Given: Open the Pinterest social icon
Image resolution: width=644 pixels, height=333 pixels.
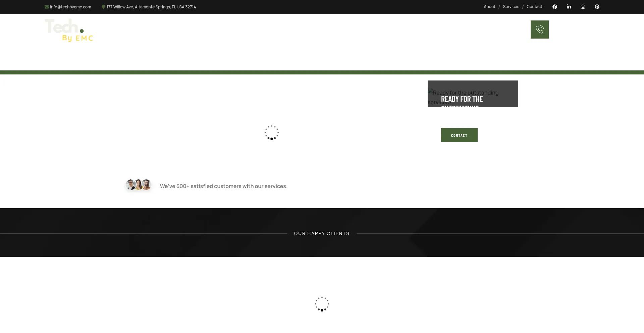Looking at the screenshot, I should coord(597,7).
